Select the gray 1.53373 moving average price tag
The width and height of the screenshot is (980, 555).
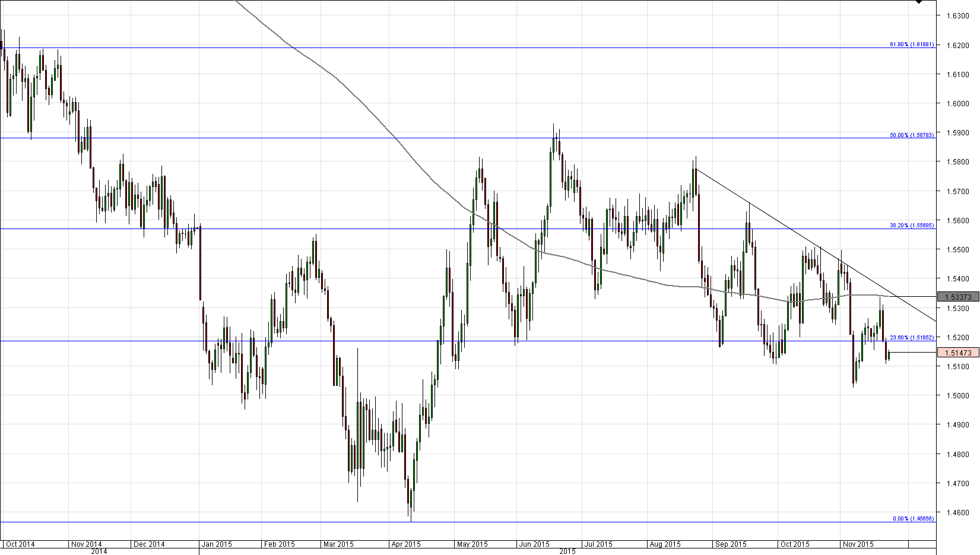coord(958,297)
